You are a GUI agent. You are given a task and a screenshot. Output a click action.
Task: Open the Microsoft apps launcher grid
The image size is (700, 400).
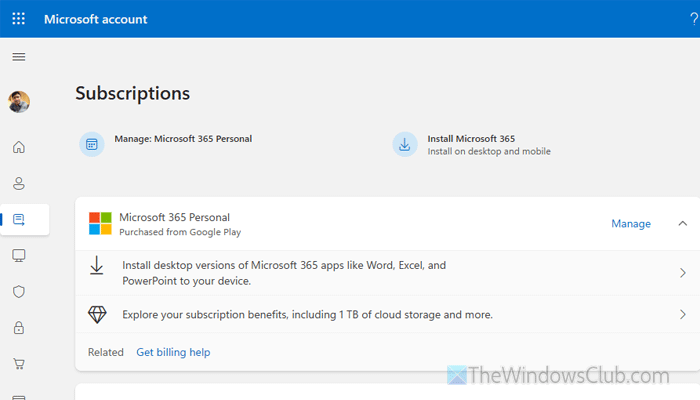tap(19, 19)
